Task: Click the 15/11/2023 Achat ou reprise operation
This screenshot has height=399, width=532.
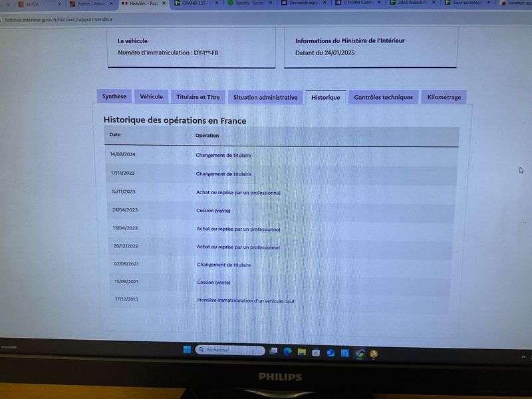Action: coord(238,193)
